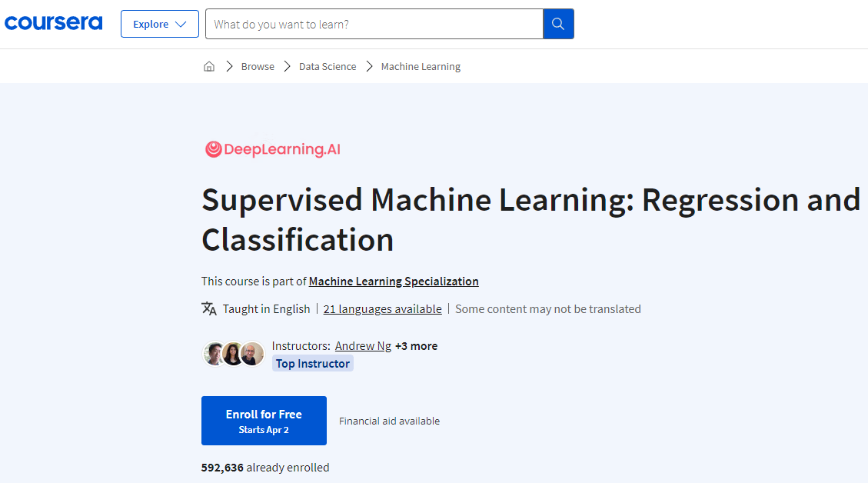Click the 'Taught in English' text
This screenshot has width=868, height=483.
[266, 309]
